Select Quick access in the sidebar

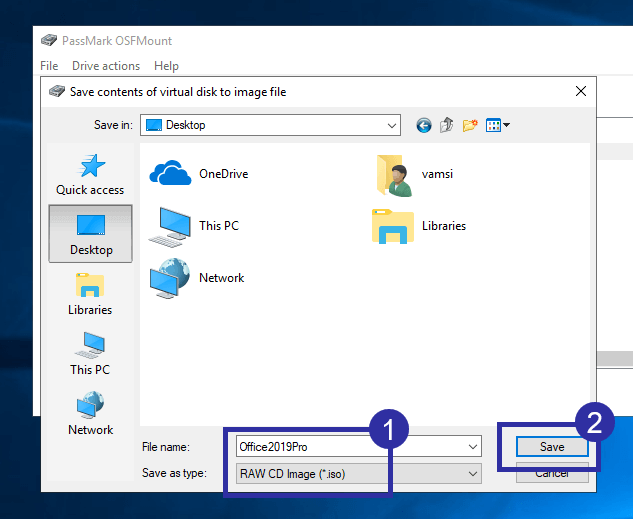(x=90, y=174)
